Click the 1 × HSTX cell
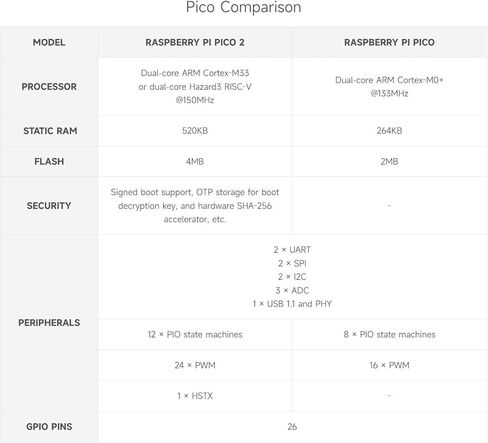 click(x=195, y=396)
